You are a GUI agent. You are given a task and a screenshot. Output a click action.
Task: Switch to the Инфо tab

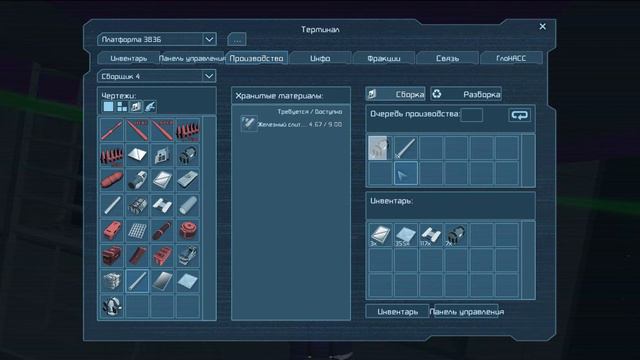tap(320, 58)
